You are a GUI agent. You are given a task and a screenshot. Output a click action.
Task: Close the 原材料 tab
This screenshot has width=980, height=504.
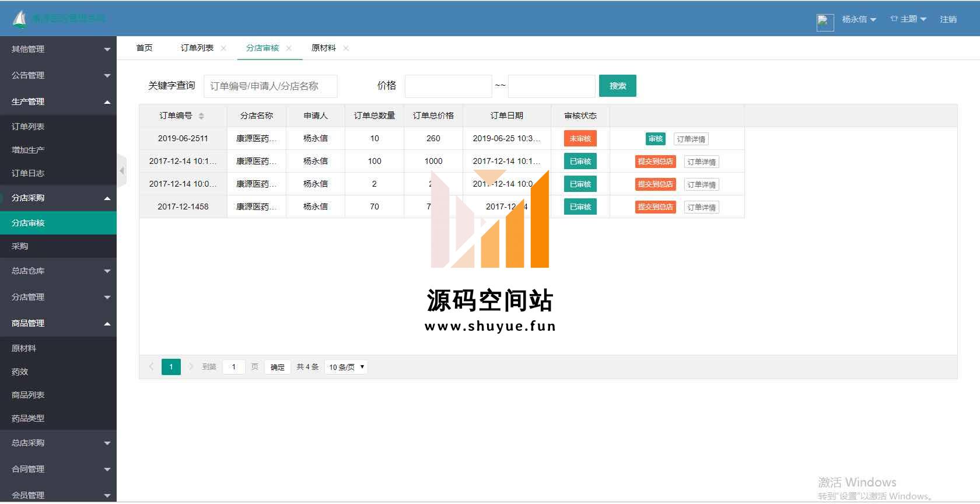click(x=346, y=48)
